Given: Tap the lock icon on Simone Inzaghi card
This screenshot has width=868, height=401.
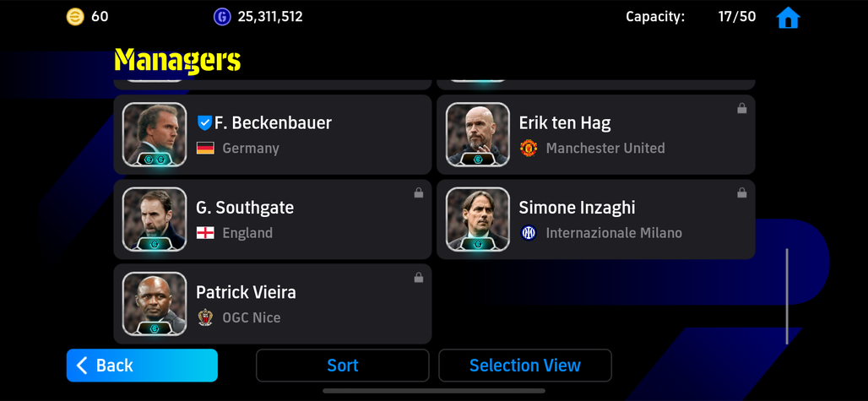Looking at the screenshot, I should tap(742, 192).
